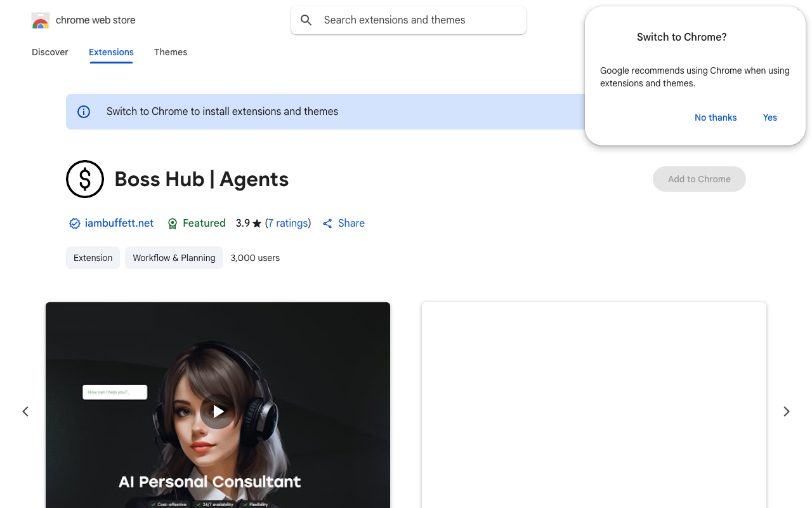Screen dimensions: 812x508
Task: Click the share icon beside Share
Action: (327, 224)
